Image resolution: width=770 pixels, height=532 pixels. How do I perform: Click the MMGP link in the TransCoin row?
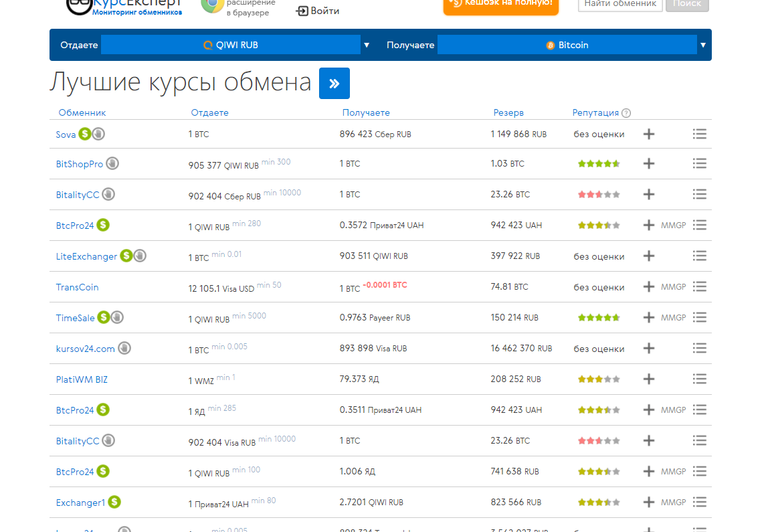tap(673, 287)
